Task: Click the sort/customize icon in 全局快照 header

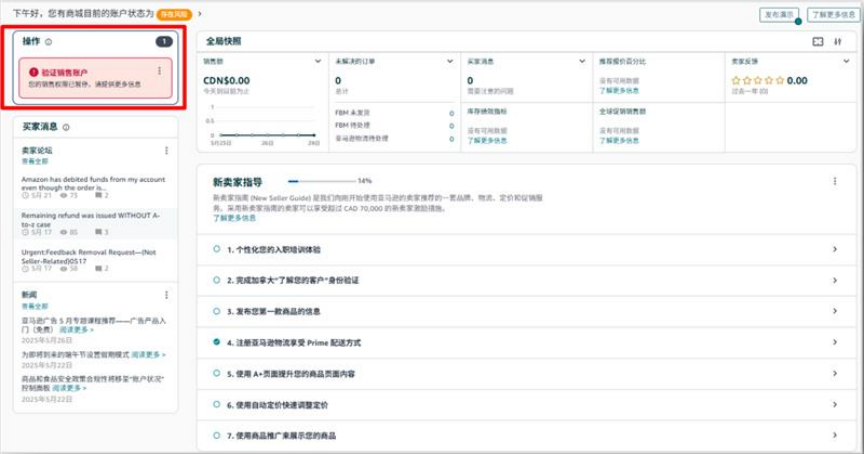Action: click(x=838, y=42)
